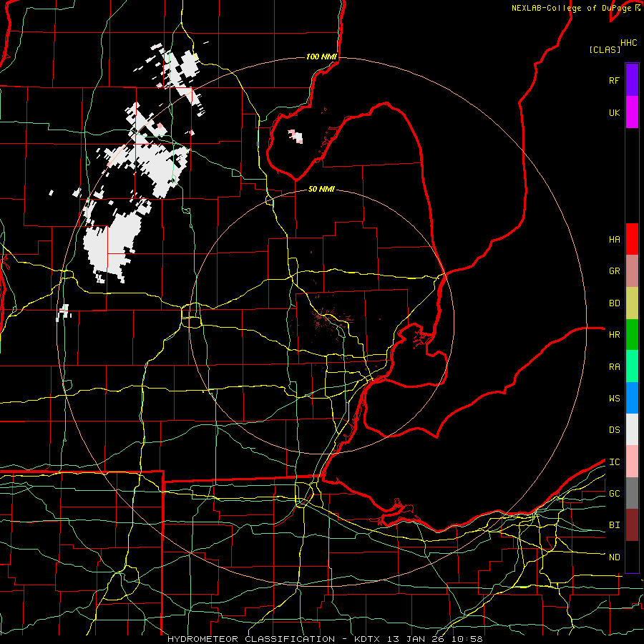Click the red HA color swatch

(632, 239)
